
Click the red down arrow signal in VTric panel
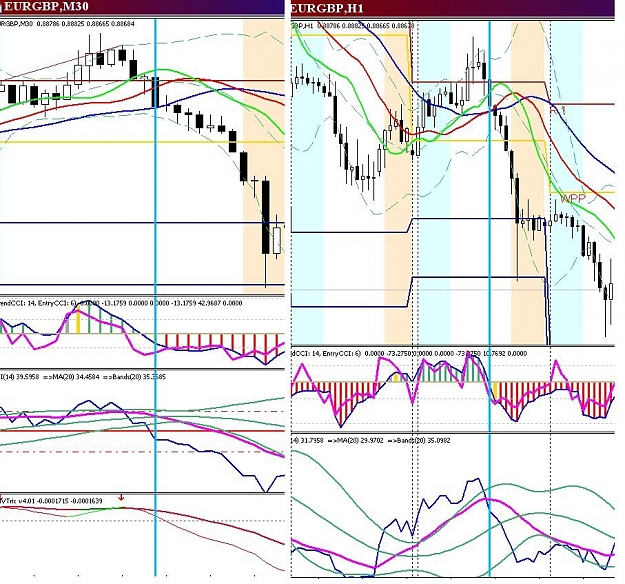122,498
